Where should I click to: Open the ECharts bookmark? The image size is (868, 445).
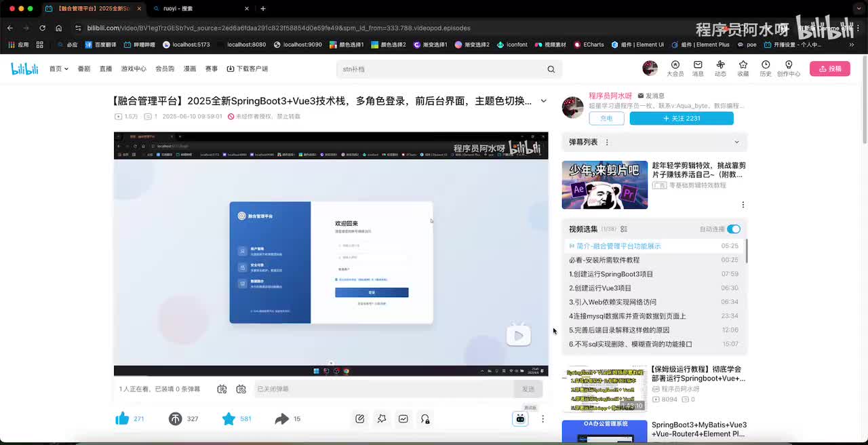tap(589, 45)
